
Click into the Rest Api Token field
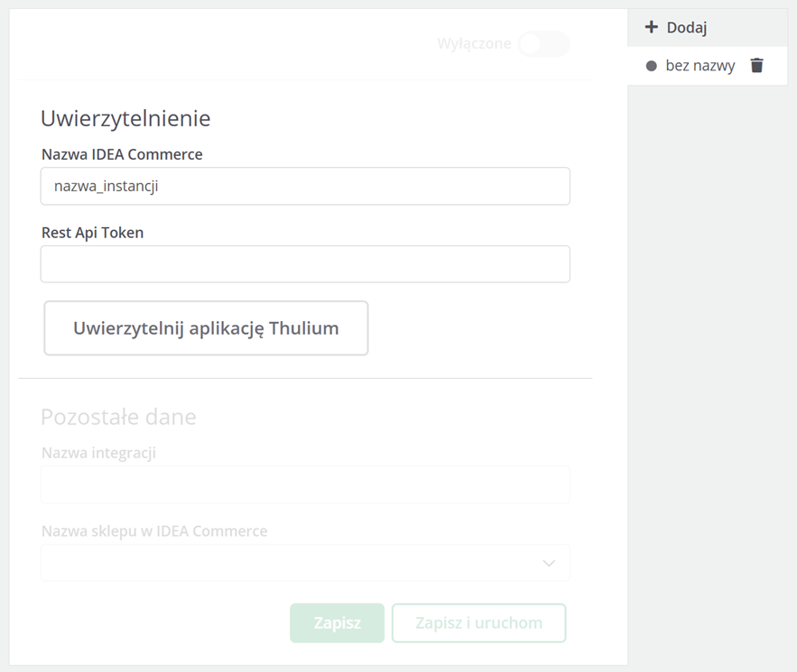[305, 264]
